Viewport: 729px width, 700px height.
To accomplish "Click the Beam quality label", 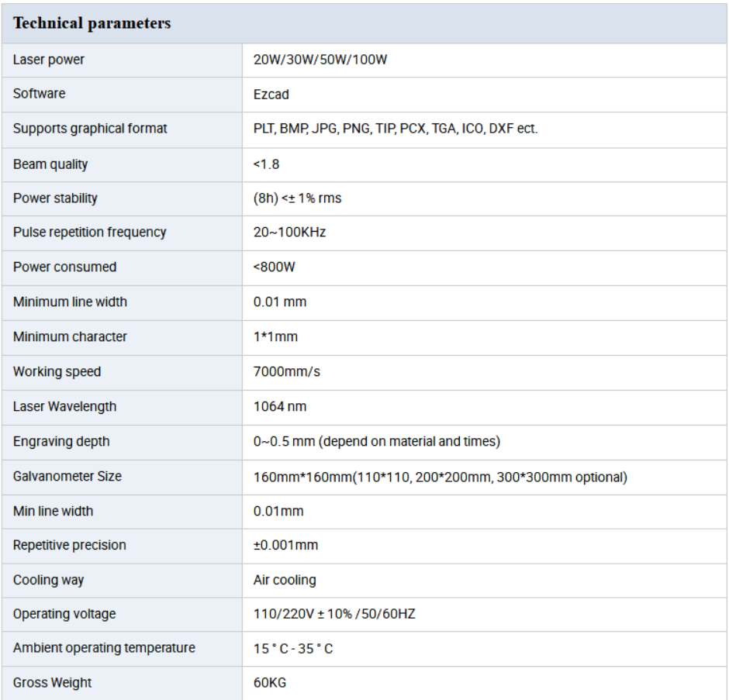I will [50, 164].
